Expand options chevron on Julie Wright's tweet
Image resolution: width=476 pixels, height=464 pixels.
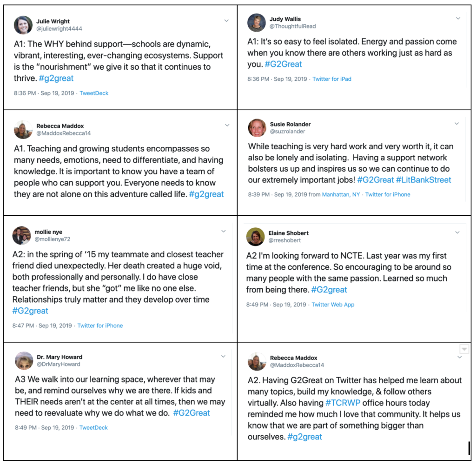(226, 20)
